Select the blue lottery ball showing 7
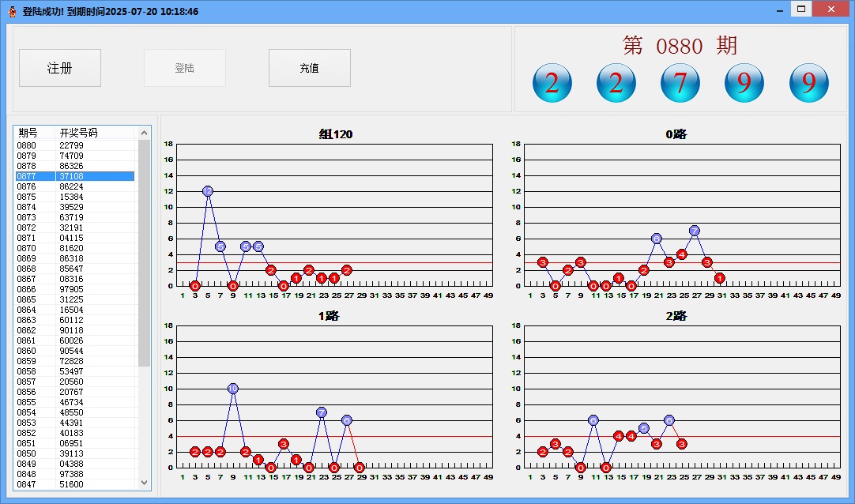855x504 pixels. (680, 83)
